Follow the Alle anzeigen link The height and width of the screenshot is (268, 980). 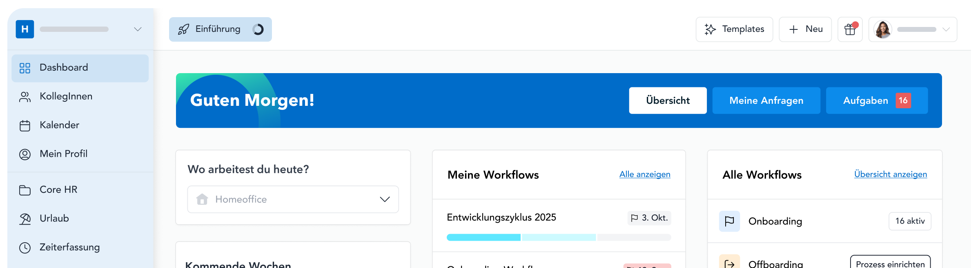point(645,174)
